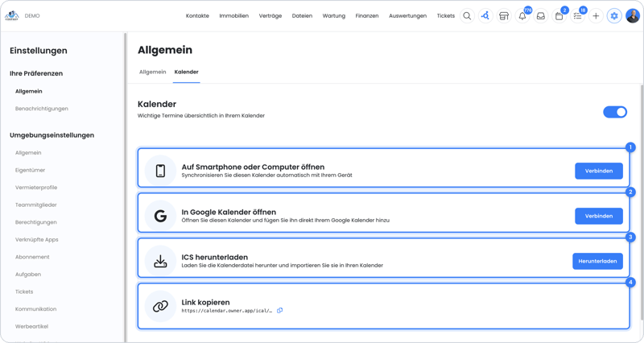Open Kommunikation settings

pos(35,309)
